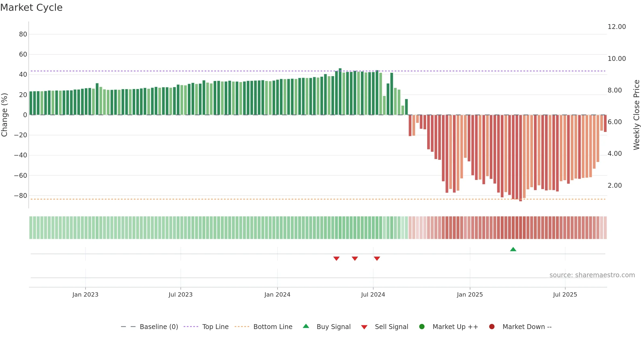The width and height of the screenshot is (644, 362).
Task: Click the orange dotted Bottom Line legend symbol
Action: 242,327
